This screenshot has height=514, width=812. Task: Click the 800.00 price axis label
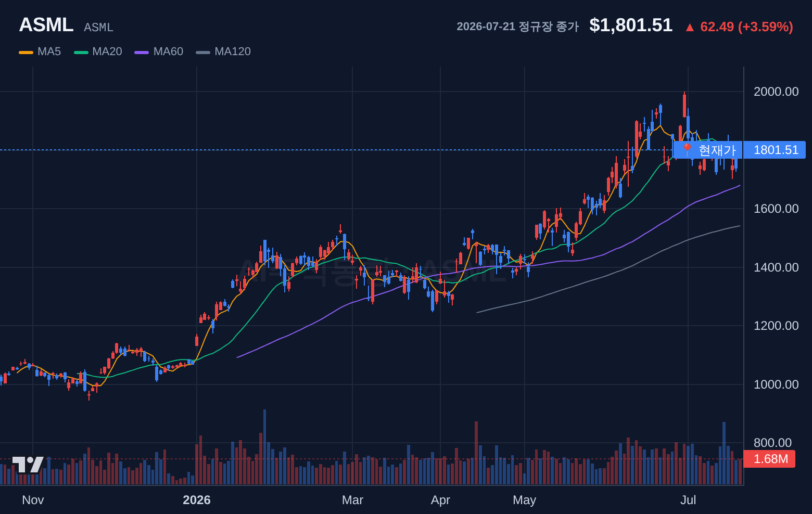pyautogui.click(x=773, y=443)
